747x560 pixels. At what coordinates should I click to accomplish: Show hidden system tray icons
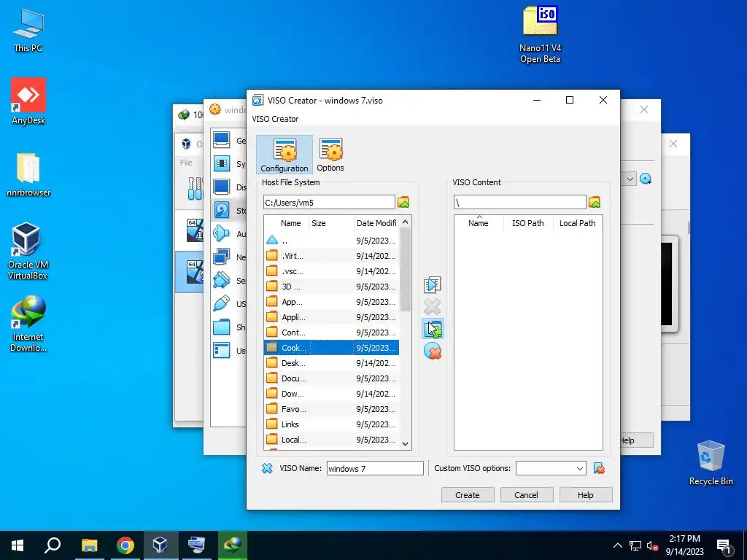point(617,545)
